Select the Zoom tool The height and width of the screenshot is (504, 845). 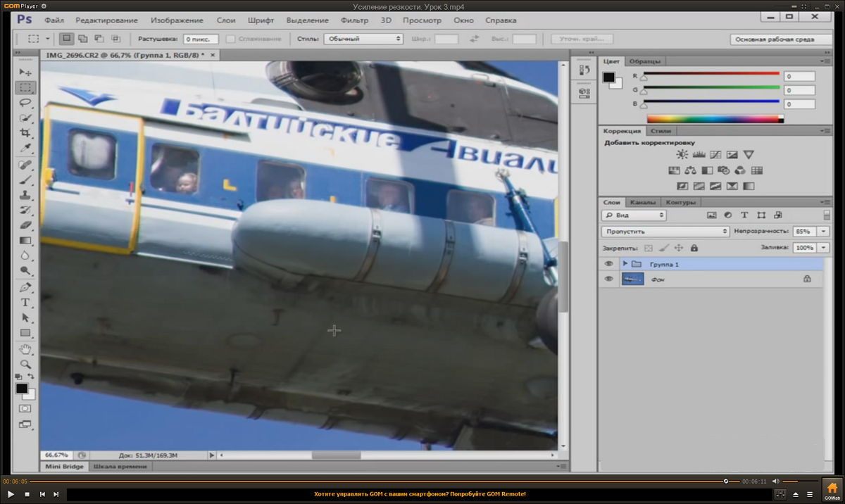[25, 364]
